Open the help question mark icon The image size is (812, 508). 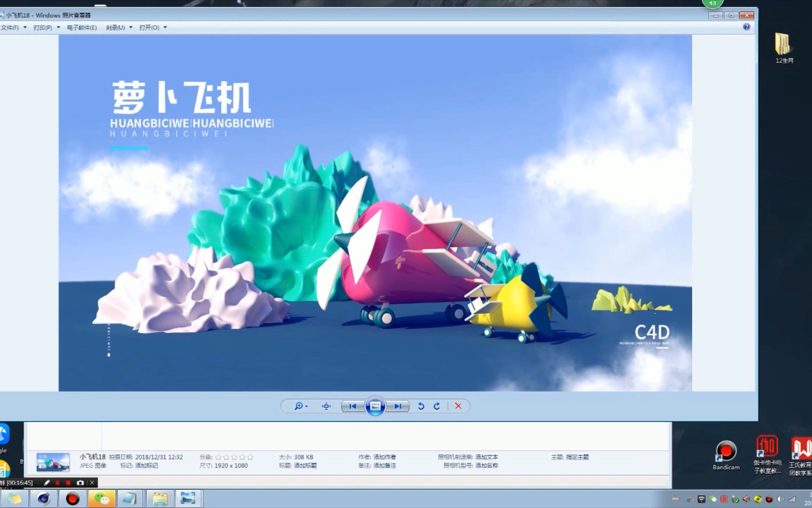click(x=747, y=27)
